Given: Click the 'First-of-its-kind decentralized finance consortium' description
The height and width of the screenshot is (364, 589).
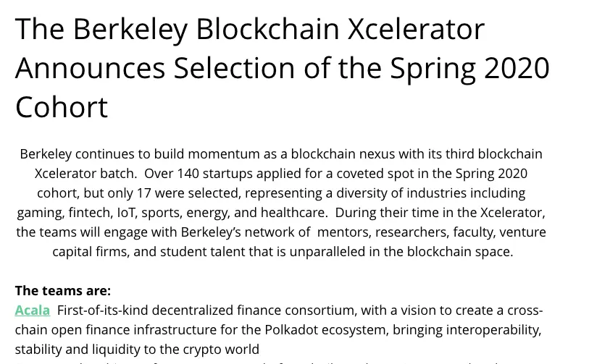Looking at the screenshot, I should (x=206, y=310).
